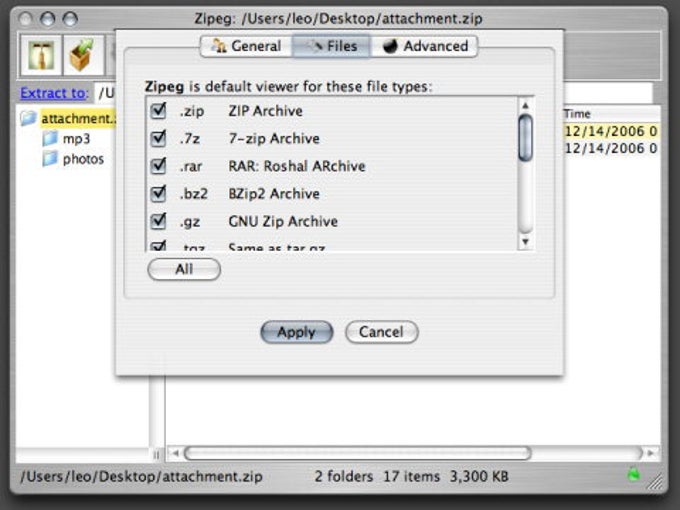The height and width of the screenshot is (510, 680).
Task: Click the Extract to link
Action: click(x=54, y=93)
